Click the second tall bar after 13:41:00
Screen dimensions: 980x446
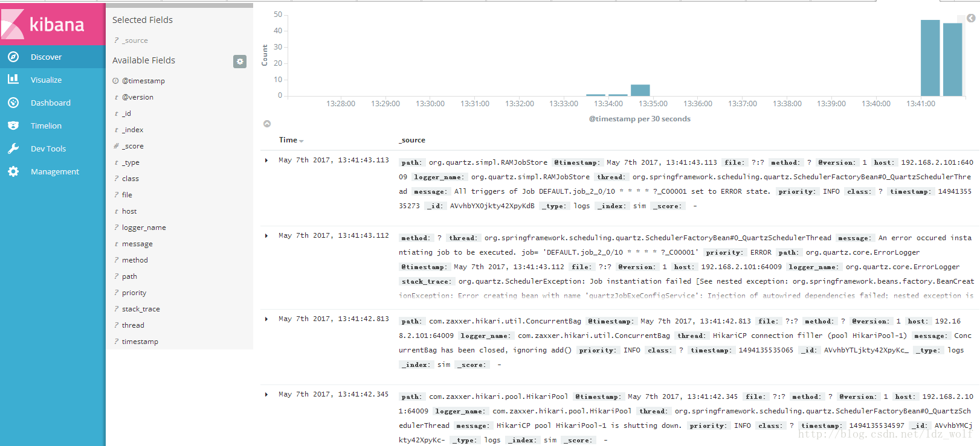pos(952,60)
